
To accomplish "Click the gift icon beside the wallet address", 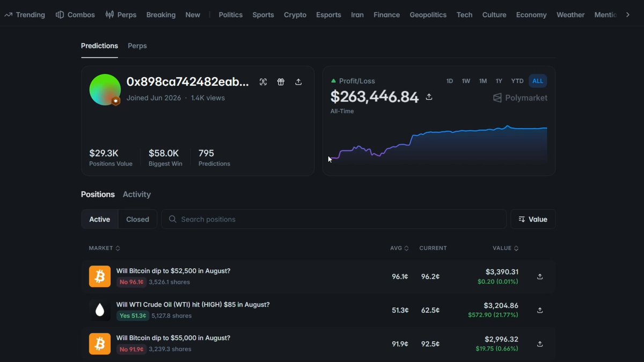I will [x=281, y=82].
